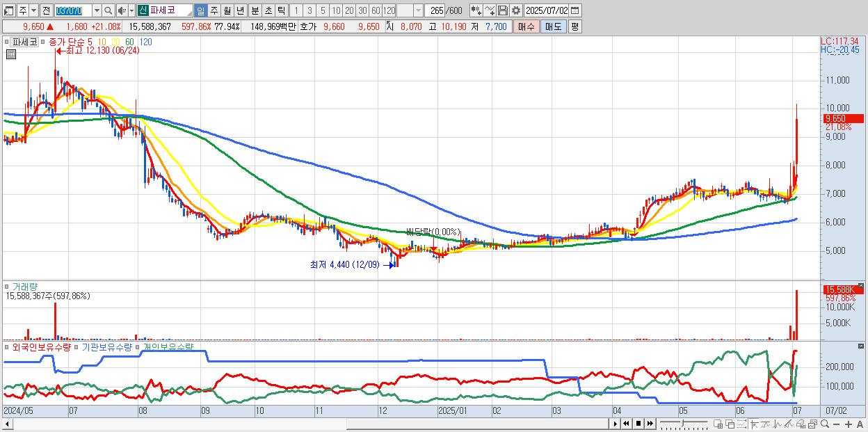Click the 파세코 legend label in chart
868x432 pixels.
coord(25,42)
